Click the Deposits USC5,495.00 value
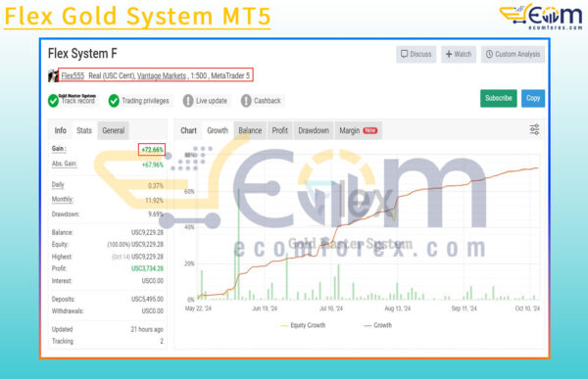This screenshot has height=379, width=588. click(147, 299)
